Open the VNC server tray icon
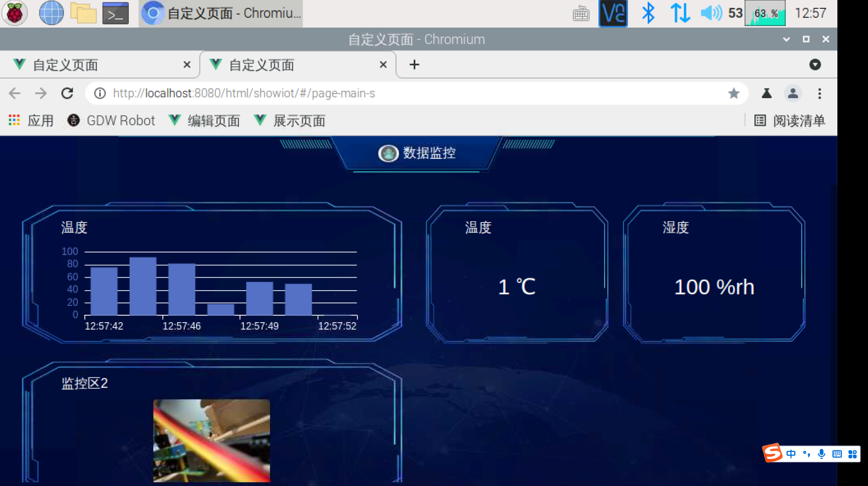 point(613,13)
